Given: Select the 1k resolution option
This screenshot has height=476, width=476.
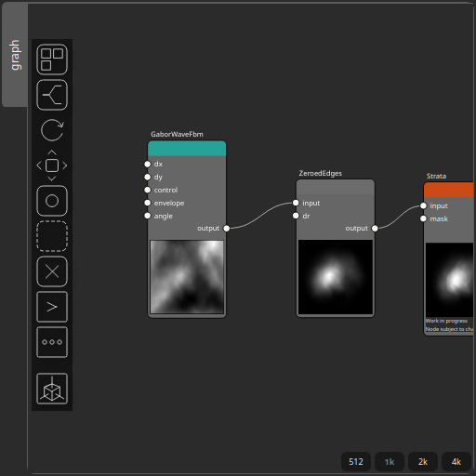Looking at the screenshot, I should tap(390, 462).
